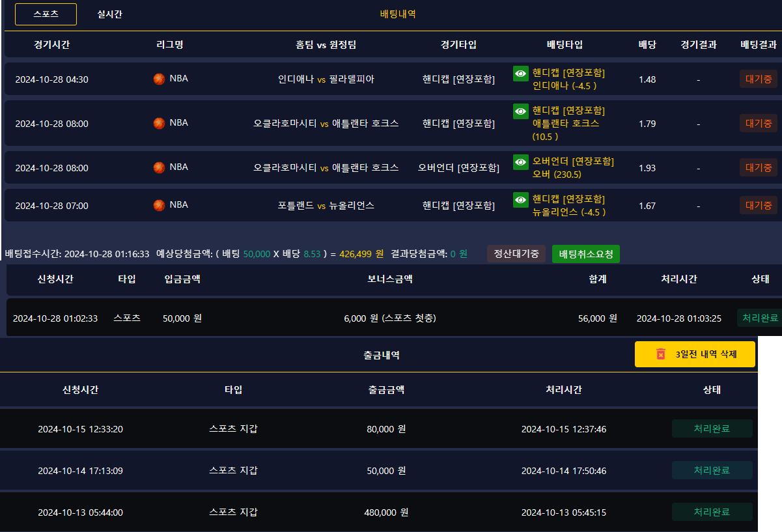The height and width of the screenshot is (532, 782).
Task: Click the 정산대기중 status button
Action: tap(516, 254)
